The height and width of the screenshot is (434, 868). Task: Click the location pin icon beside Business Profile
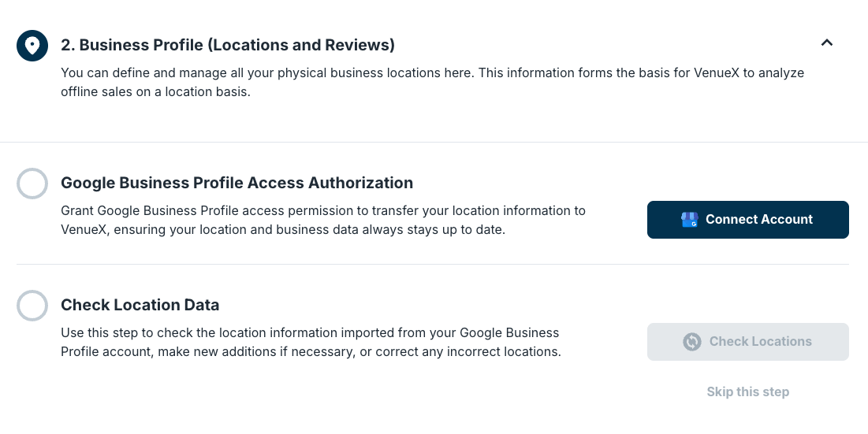click(x=32, y=46)
